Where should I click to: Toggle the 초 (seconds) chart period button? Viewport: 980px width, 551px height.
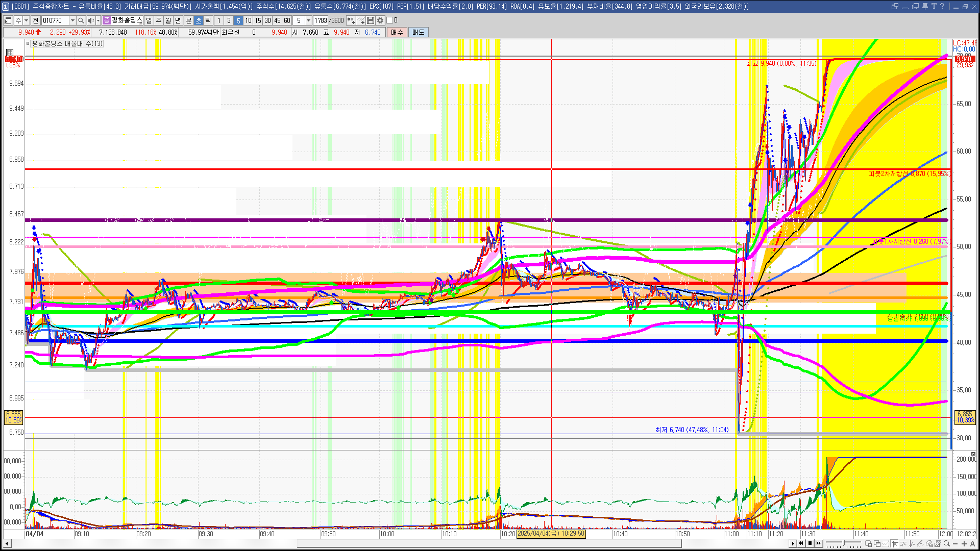point(198,20)
